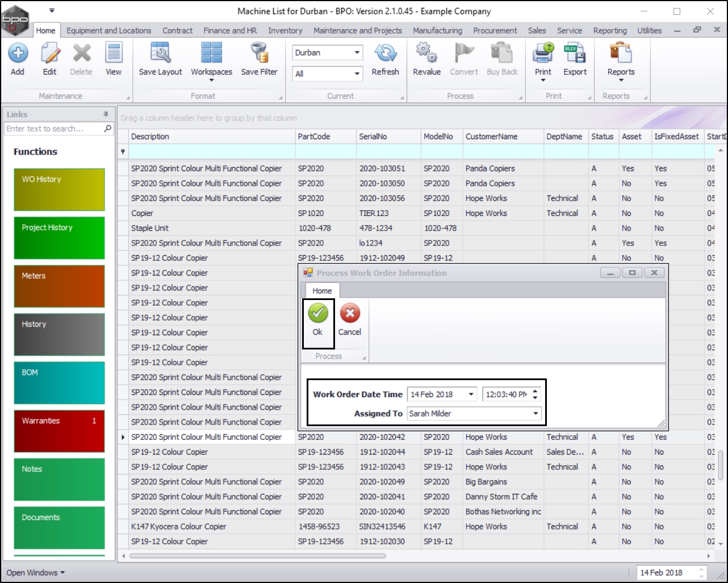Increase work order time with up spinner

535,391
